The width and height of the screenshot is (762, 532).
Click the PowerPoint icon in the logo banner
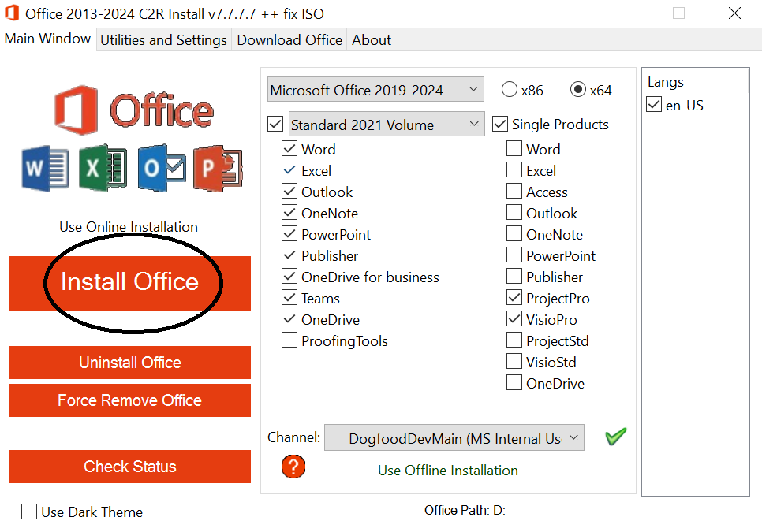click(218, 168)
